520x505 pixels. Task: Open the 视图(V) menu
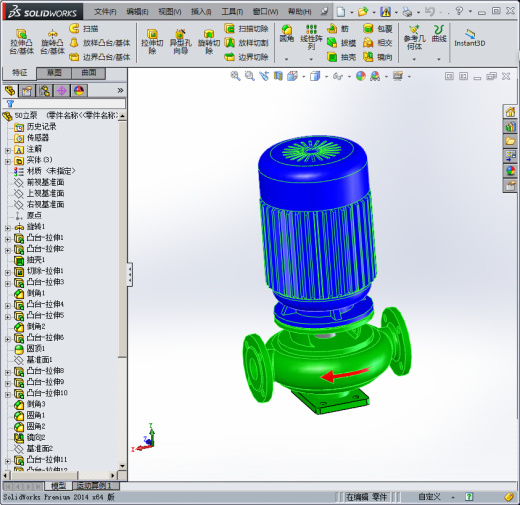tap(169, 12)
